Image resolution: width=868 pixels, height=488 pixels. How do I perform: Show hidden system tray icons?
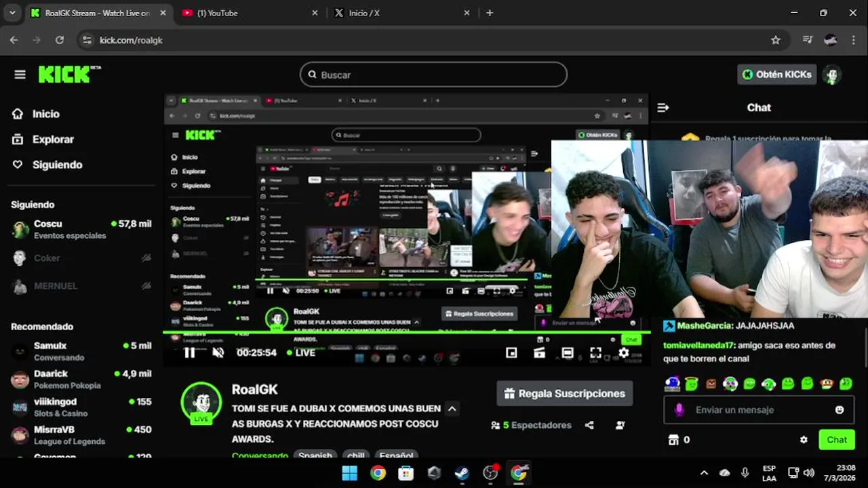[x=704, y=473]
